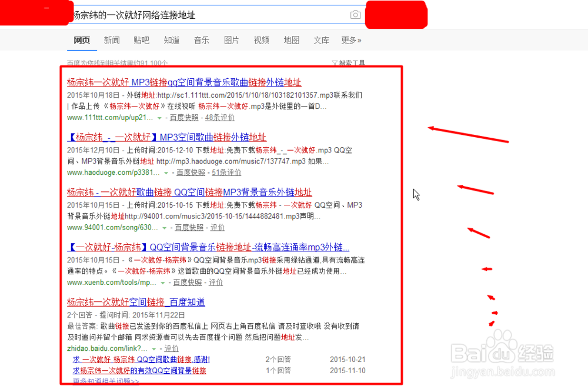The height and width of the screenshot is (392, 588).
Task: Open 48条评价 link
Action: click(220, 118)
